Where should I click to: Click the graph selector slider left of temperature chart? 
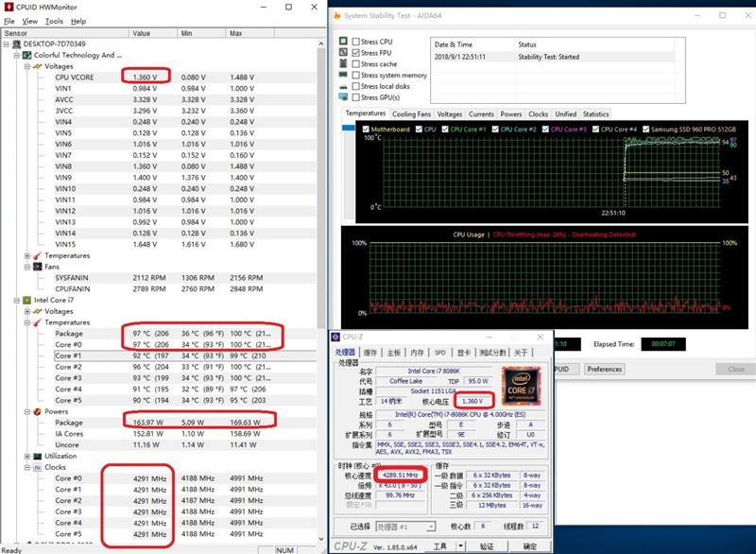pos(348,128)
